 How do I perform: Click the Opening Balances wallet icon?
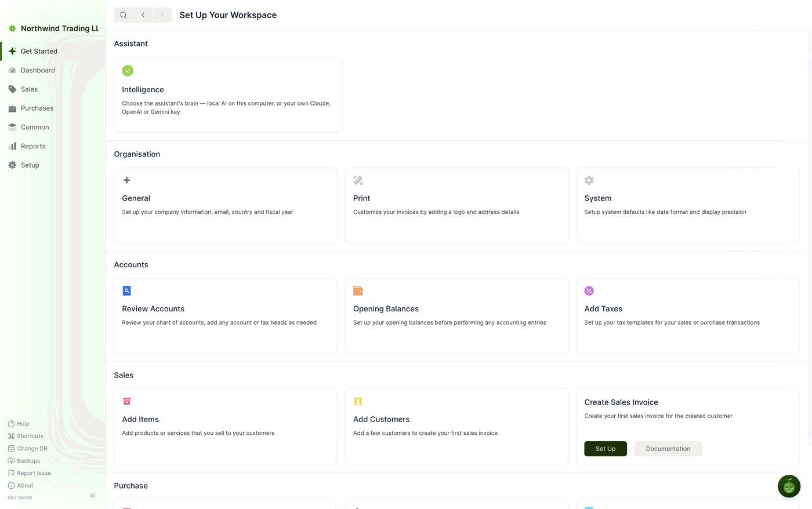coord(358,291)
